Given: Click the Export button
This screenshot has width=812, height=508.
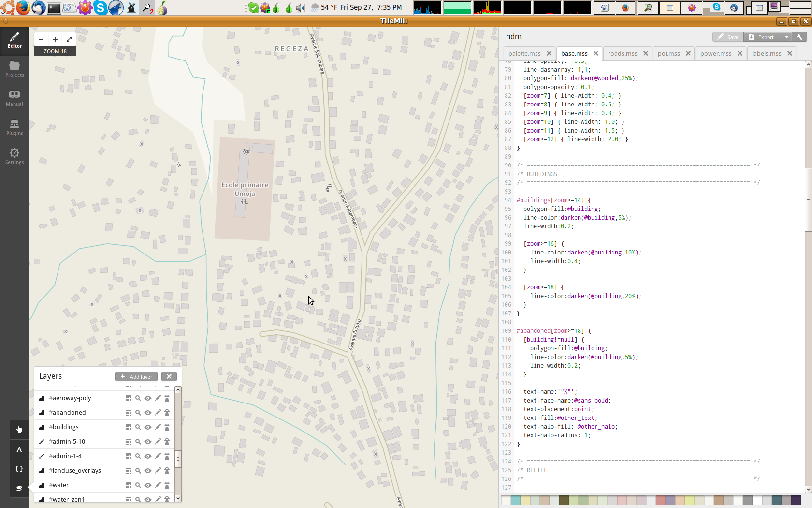Looking at the screenshot, I should coord(763,37).
